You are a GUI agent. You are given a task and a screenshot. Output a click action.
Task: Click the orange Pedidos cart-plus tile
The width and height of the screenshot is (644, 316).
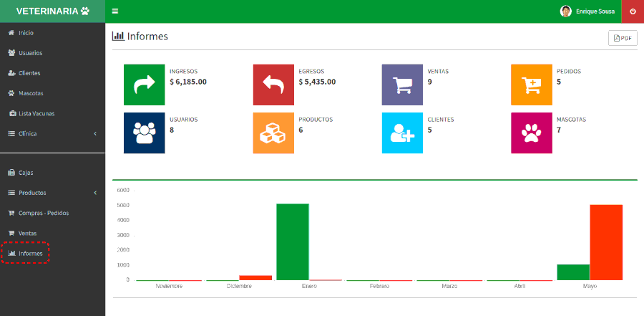coord(531,85)
